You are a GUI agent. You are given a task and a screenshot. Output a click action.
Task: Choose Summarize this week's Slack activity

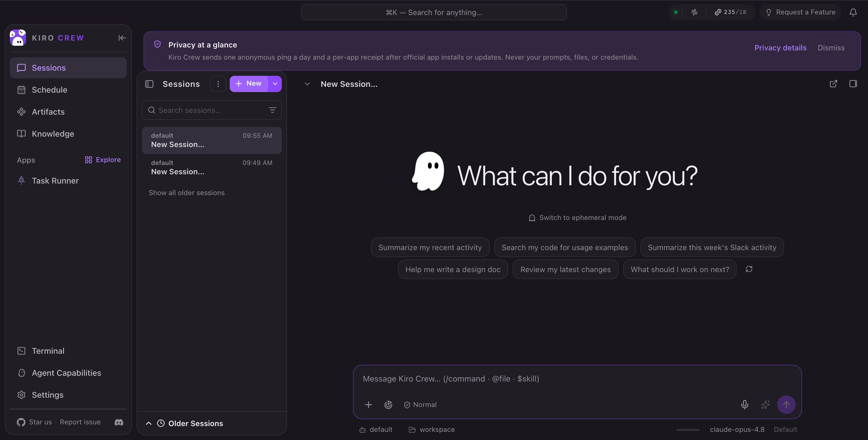coord(712,247)
